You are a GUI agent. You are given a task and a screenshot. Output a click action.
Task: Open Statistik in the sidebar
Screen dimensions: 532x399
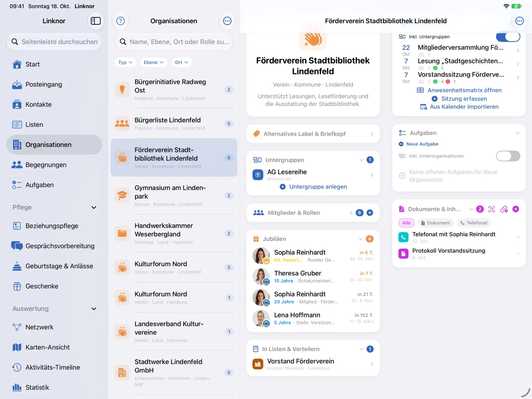coord(54,388)
